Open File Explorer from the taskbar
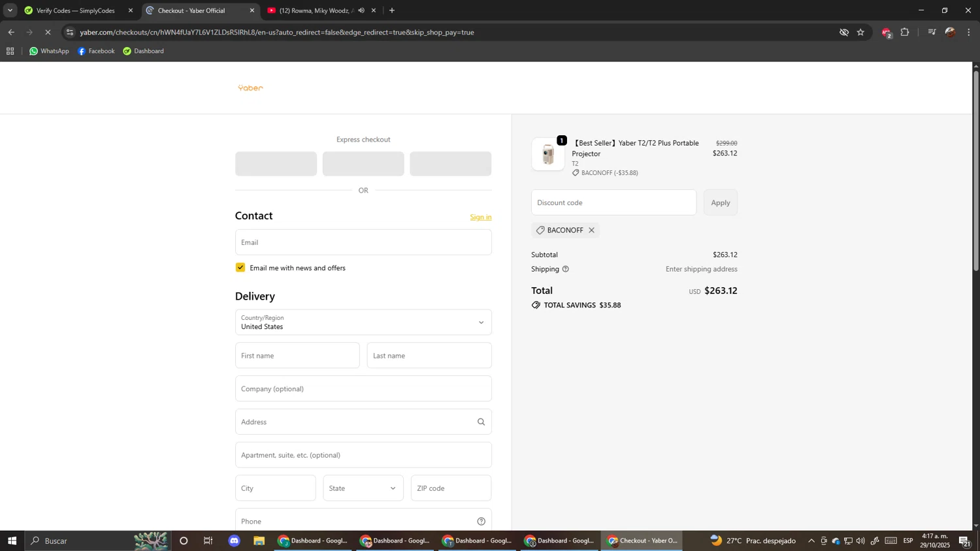980x551 pixels. [x=259, y=541]
